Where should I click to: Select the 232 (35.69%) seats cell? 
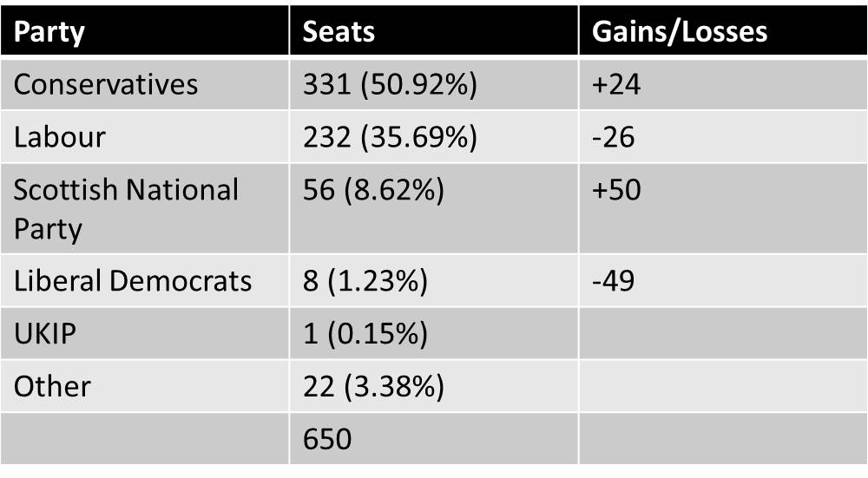point(391,137)
